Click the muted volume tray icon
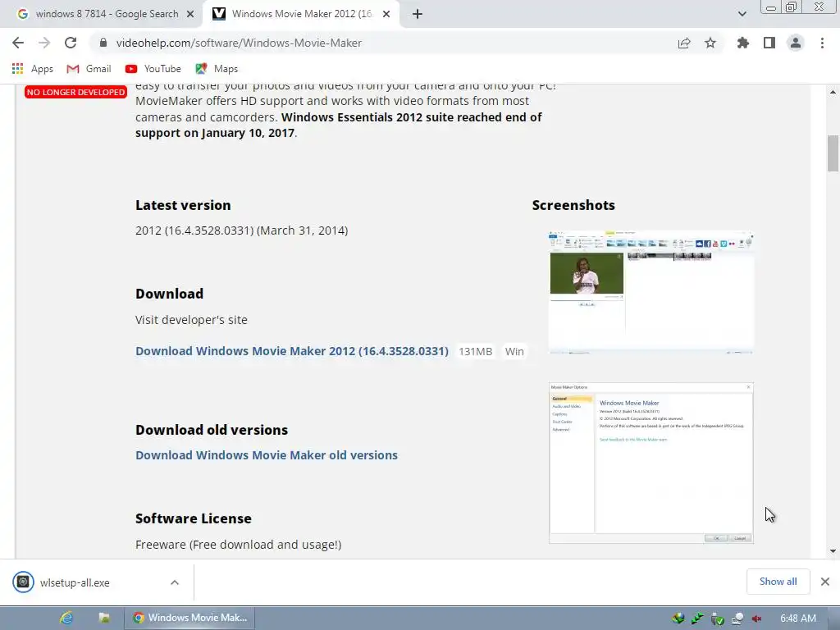 757,619
